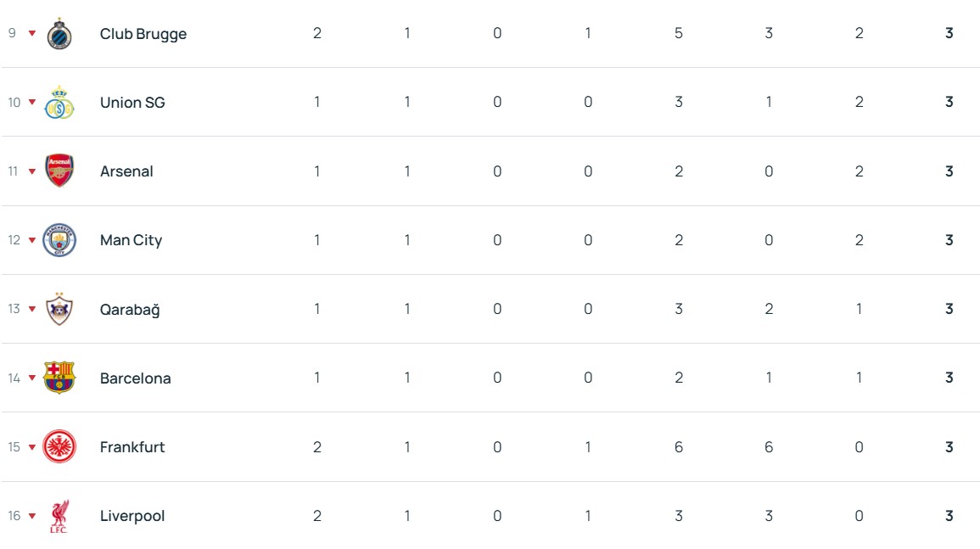Click the red down arrow beside rank 16
This screenshot has width=980, height=549.
click(x=32, y=516)
